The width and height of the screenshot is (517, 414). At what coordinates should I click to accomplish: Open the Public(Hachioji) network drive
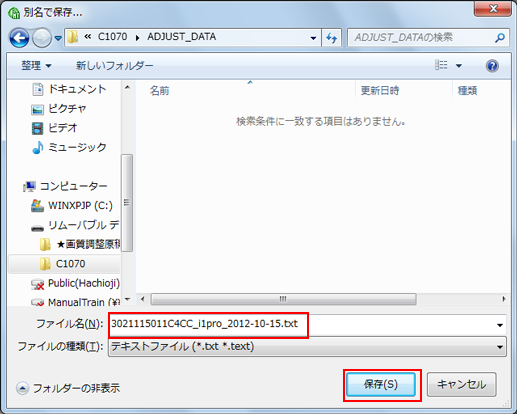click(x=75, y=283)
